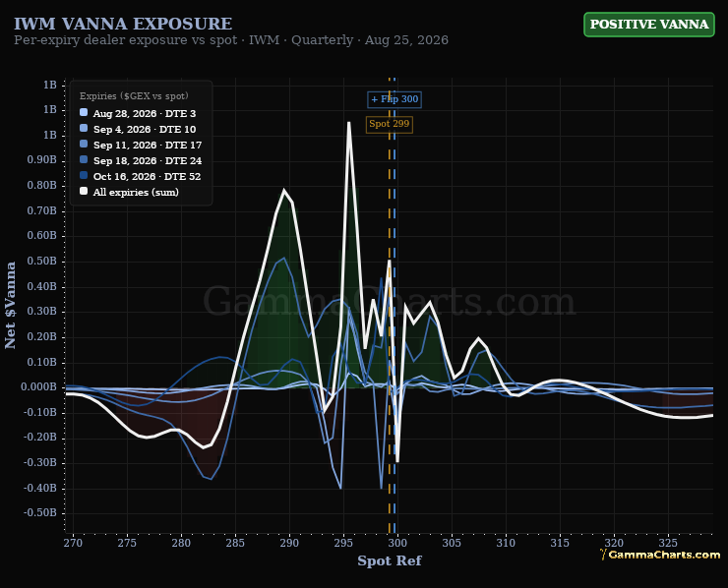
Task: Click the Oct 16, 2026 legend color swatch
Action: (84, 176)
